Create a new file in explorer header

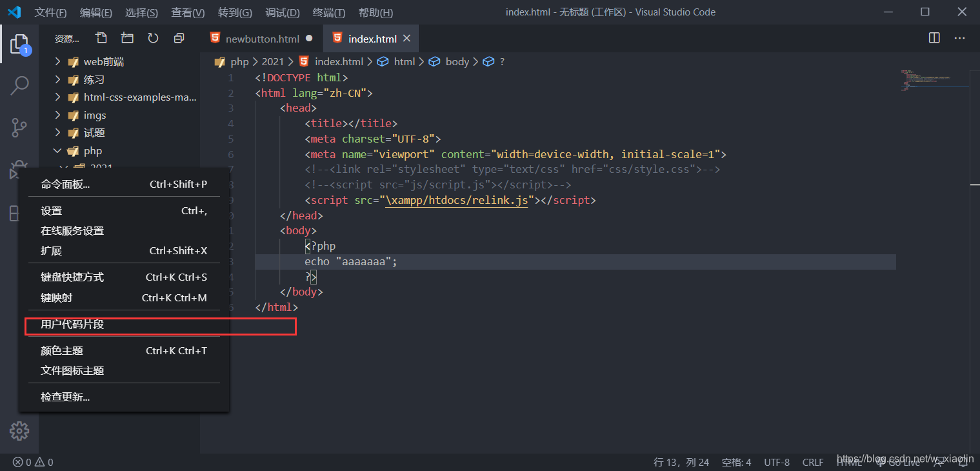point(101,38)
